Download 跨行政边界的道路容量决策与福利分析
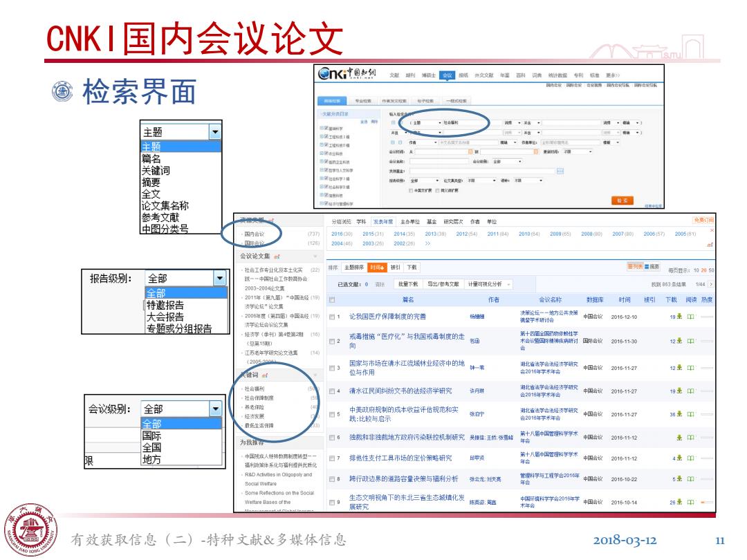 pos(679,478)
